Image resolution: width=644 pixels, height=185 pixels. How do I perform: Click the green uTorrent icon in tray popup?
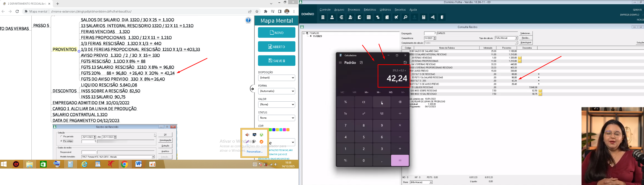[262, 135]
